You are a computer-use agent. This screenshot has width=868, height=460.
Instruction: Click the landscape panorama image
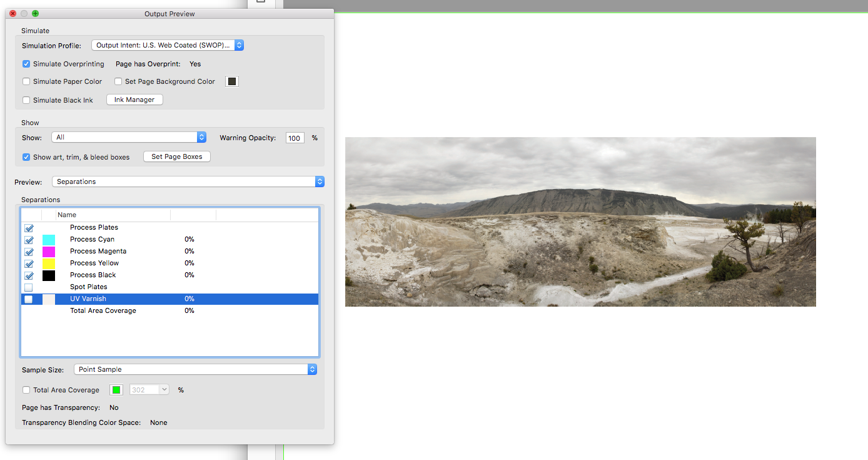[580, 222]
